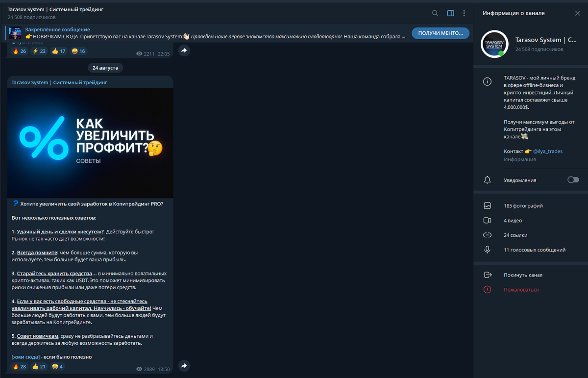Image resolution: width=588 pixels, height=378 pixels.
Task: Click the Закреплённое сообщение label
Action: tap(57, 30)
